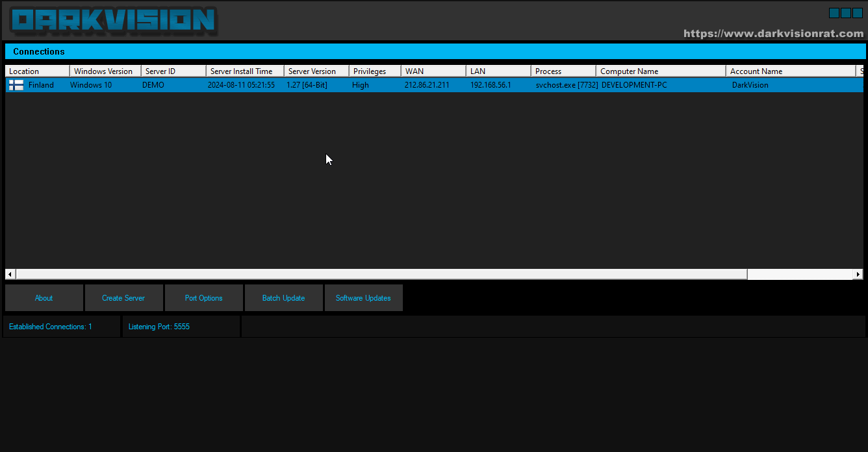Click the Server ID column header
Image resolution: width=868 pixels, height=452 pixels.
(x=173, y=71)
